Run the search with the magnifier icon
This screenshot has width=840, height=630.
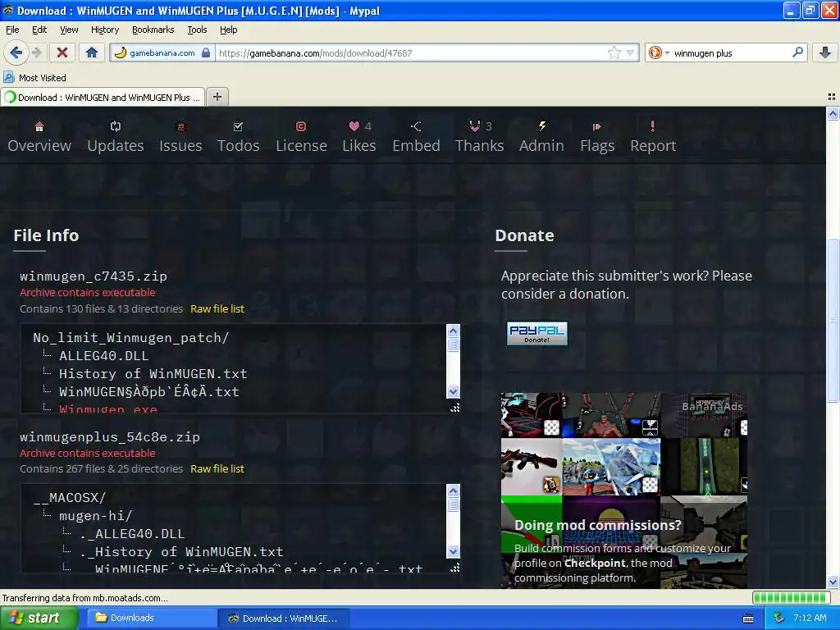(x=797, y=52)
